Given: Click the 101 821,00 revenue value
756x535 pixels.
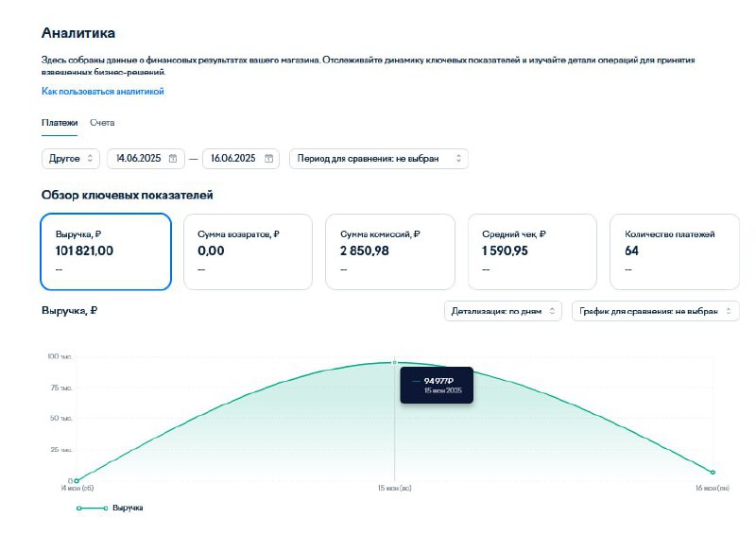Looking at the screenshot, I should [x=84, y=250].
